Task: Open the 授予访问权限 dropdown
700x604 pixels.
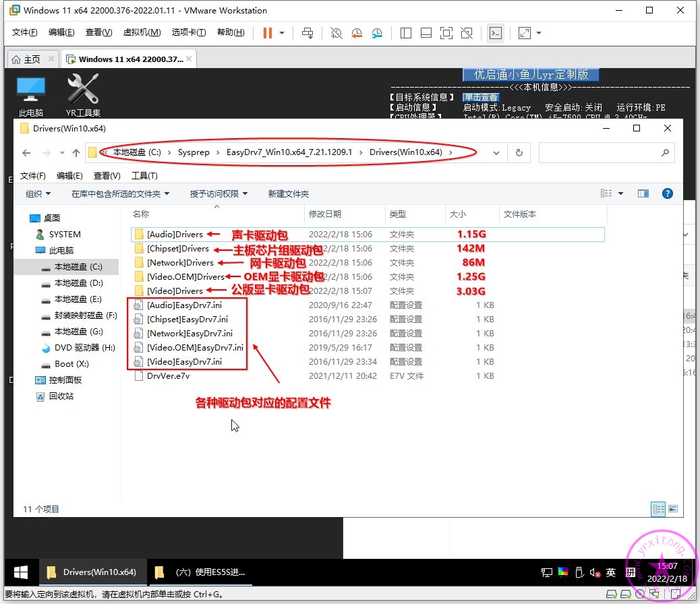Action: click(x=218, y=193)
